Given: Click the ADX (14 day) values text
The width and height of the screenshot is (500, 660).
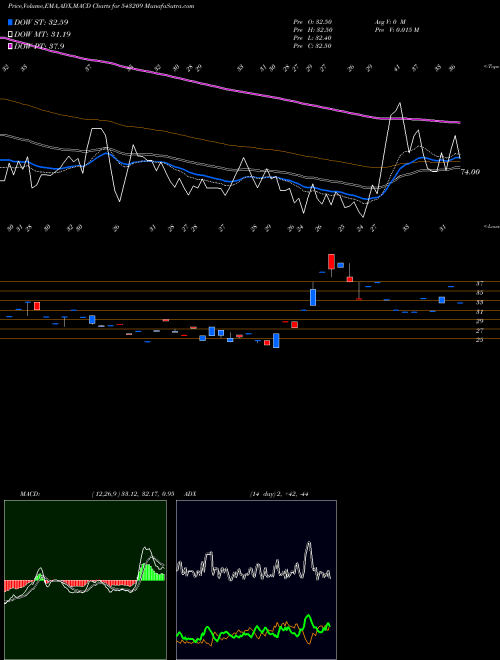Looking at the screenshot, I should (x=279, y=494).
